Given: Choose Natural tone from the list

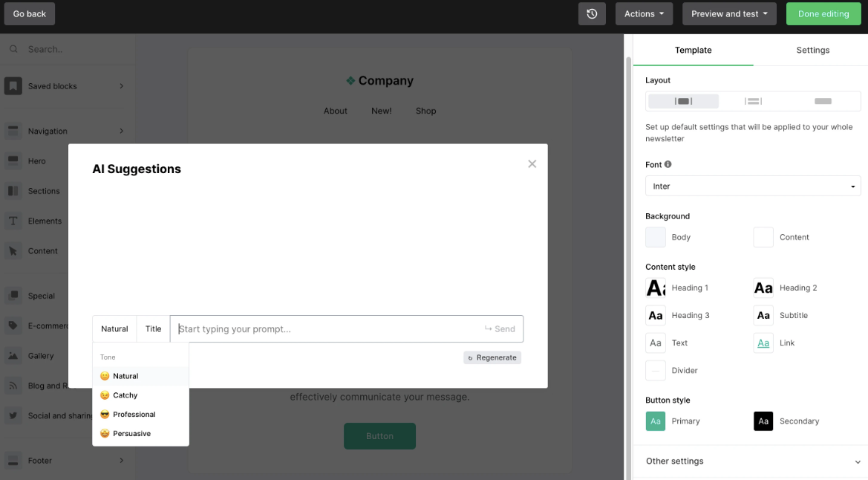Looking at the screenshot, I should (140, 376).
